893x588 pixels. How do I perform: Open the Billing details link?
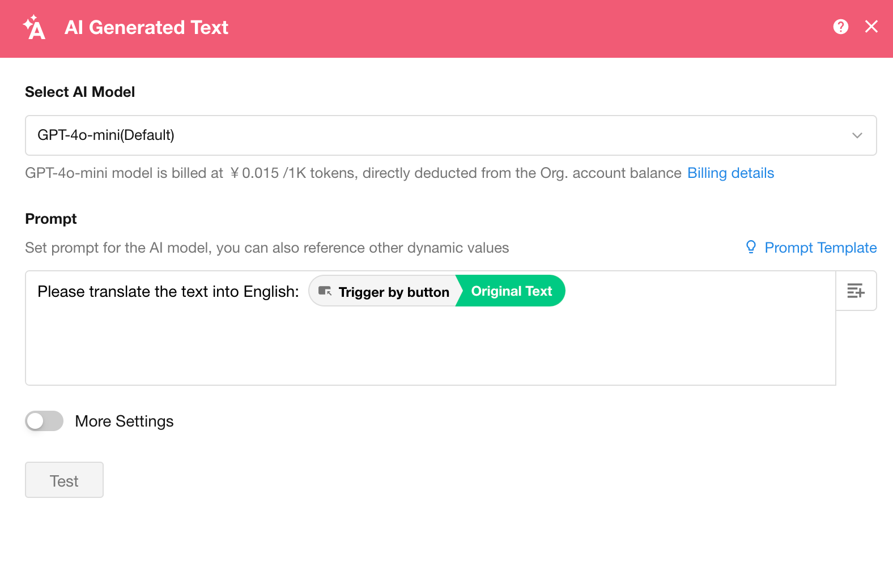[730, 173]
